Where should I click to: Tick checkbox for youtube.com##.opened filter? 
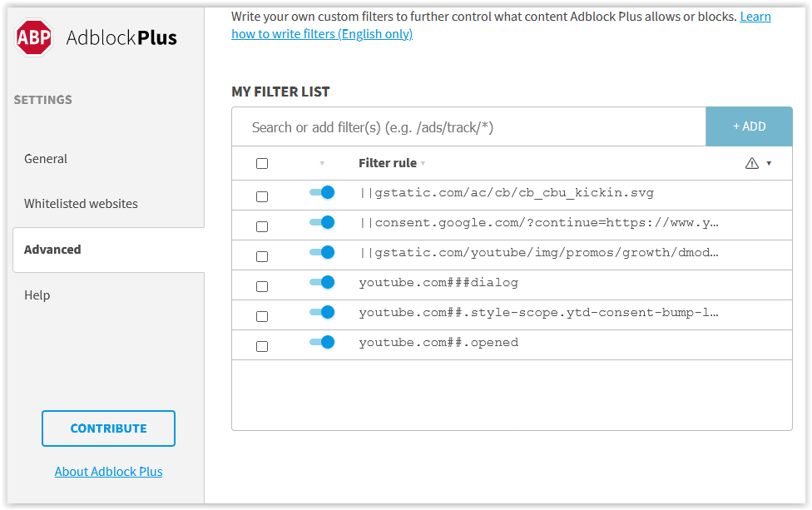coord(262,346)
